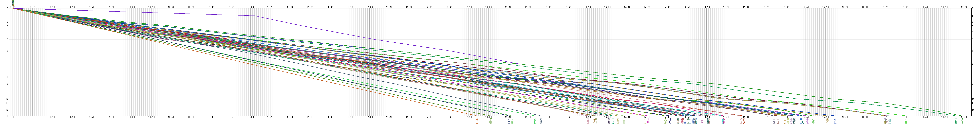980x124 pixels.
Task: Click the name 中塚 below the axis
Action: click(774, 121)
